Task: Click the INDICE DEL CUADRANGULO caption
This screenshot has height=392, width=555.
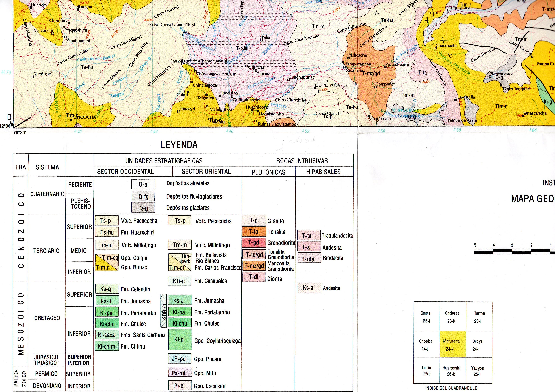Action: click(451, 388)
